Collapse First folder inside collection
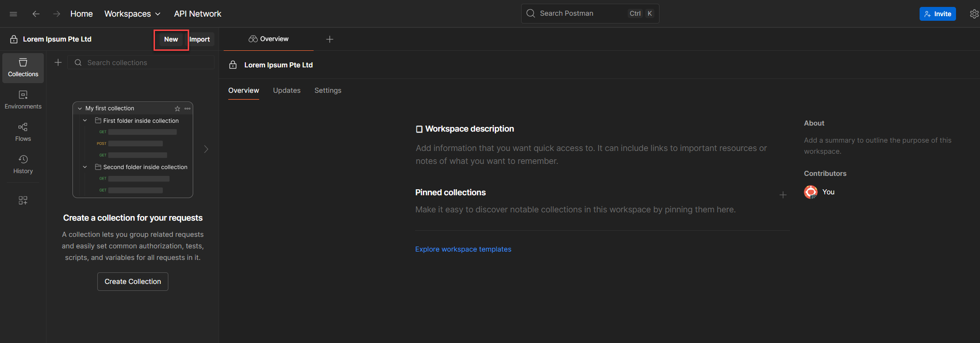980x343 pixels. [85, 120]
